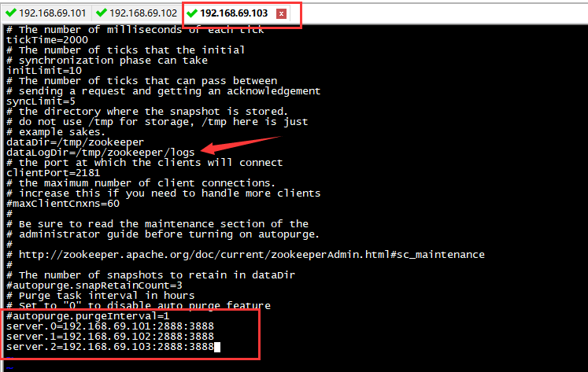588x372 pixels.
Task: Click the dataLogDir=/tmp/zookeeper/logs line
Action: coord(101,153)
